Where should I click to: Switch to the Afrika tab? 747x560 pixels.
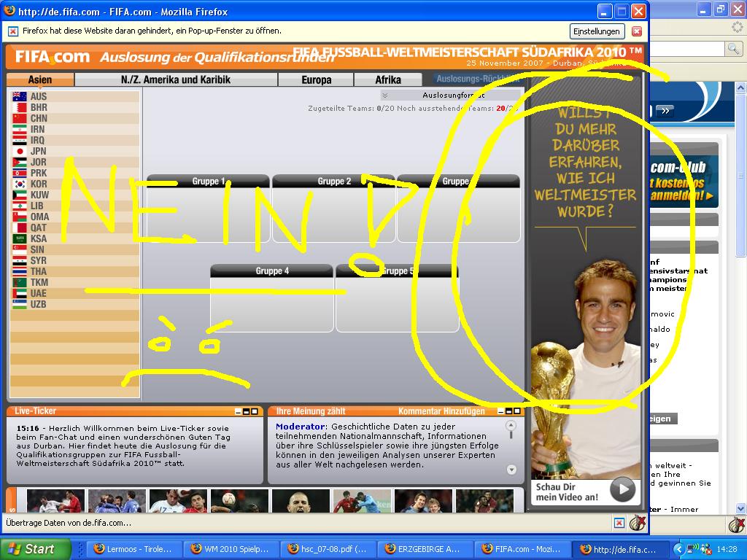pos(388,80)
